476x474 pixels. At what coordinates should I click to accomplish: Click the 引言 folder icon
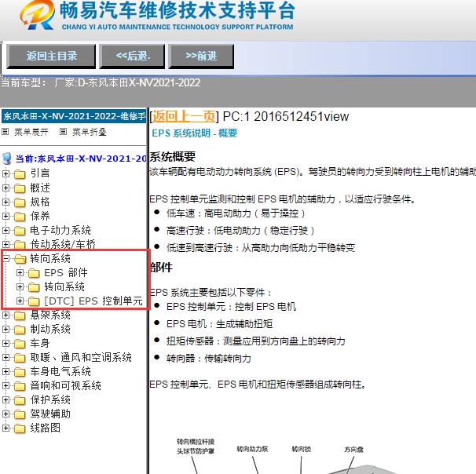20,173
